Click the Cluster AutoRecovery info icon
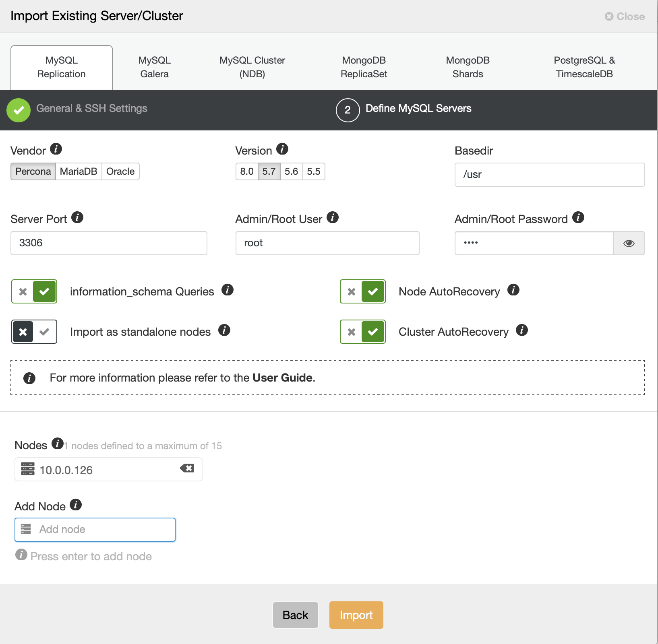The height and width of the screenshot is (644, 658). tap(522, 330)
